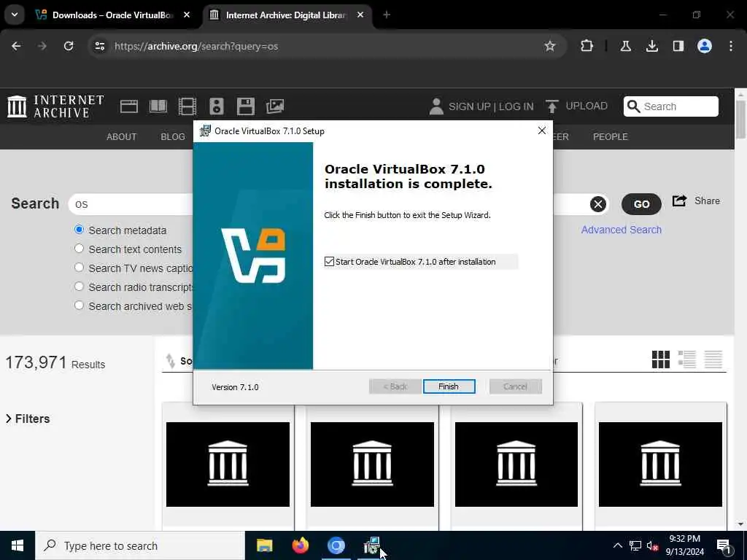Screen dimensions: 747x560
Task: Open the Windows Start menu
Action: [18, 545]
